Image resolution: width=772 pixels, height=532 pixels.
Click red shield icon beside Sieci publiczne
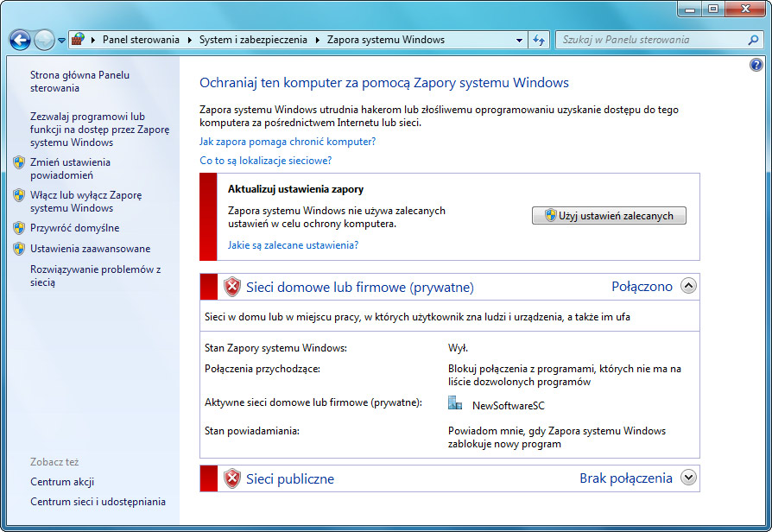(232, 478)
